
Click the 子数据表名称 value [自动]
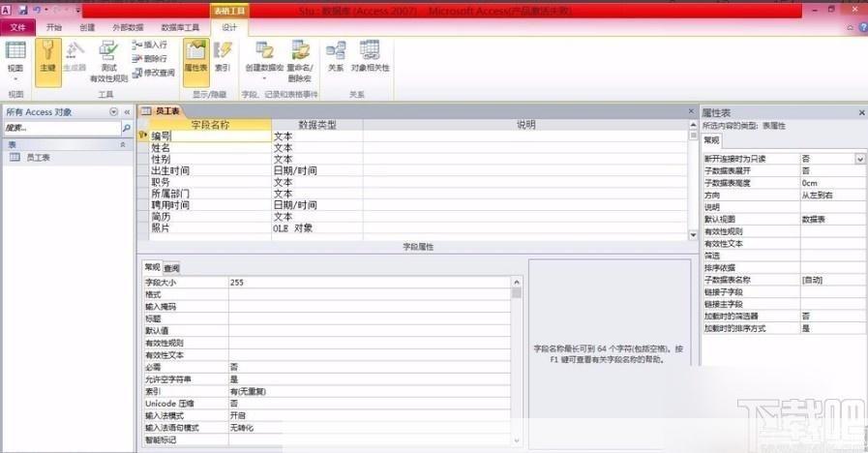[832, 280]
